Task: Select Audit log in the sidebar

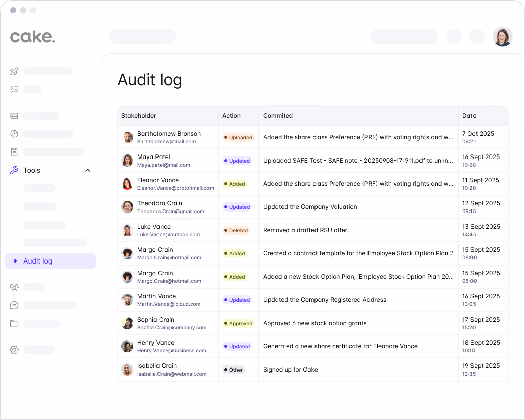Action: click(50, 261)
